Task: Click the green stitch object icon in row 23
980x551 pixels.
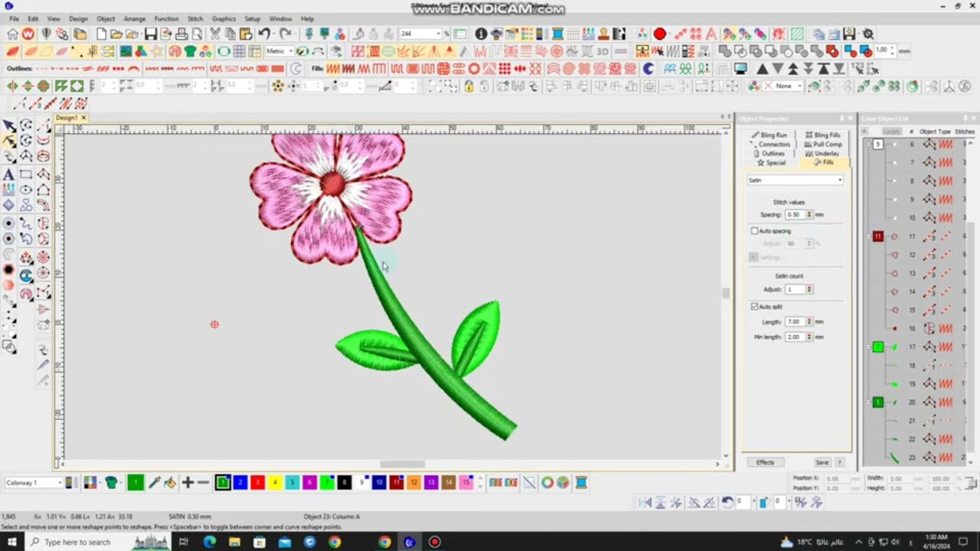Action: click(895, 458)
